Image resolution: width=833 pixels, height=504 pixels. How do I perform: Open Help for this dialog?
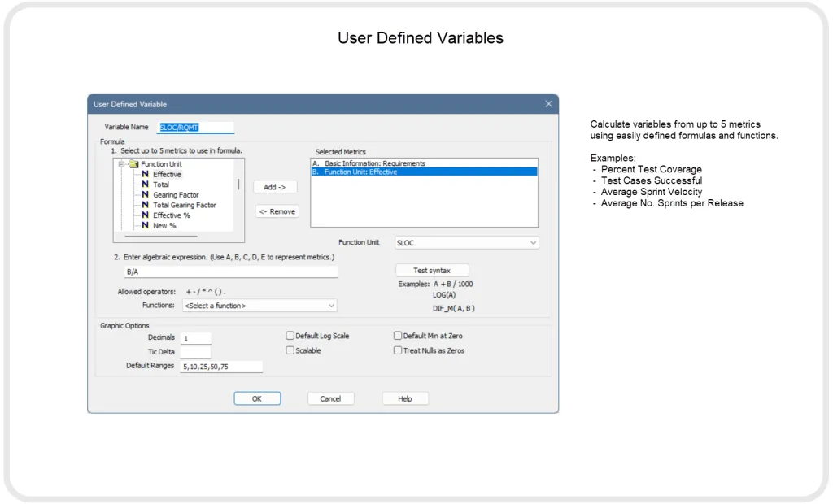[x=405, y=398]
